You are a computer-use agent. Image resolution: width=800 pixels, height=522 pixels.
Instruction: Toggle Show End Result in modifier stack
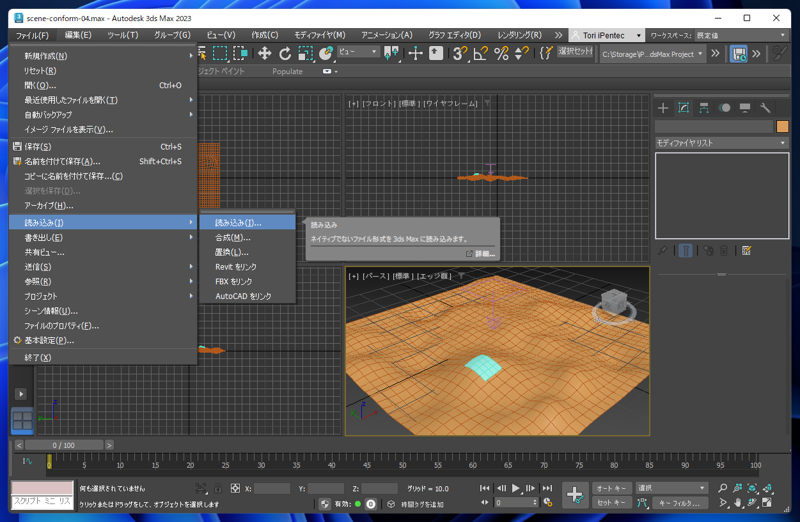click(686, 251)
